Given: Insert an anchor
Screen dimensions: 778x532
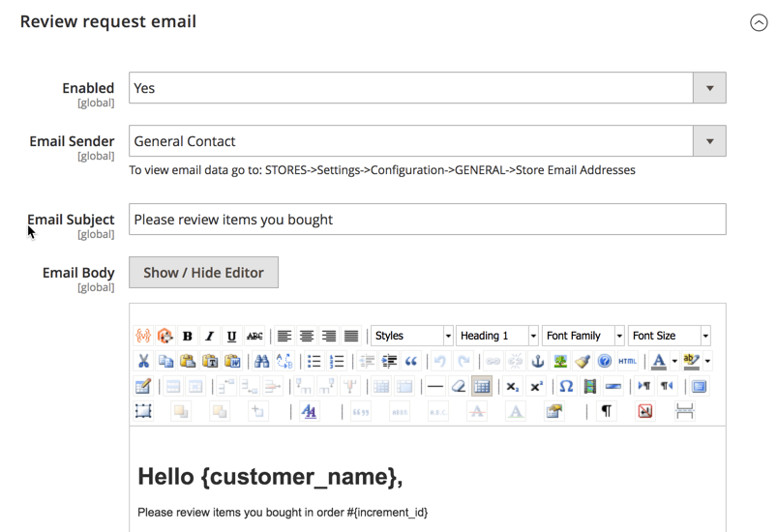Looking at the screenshot, I should click(538, 361).
